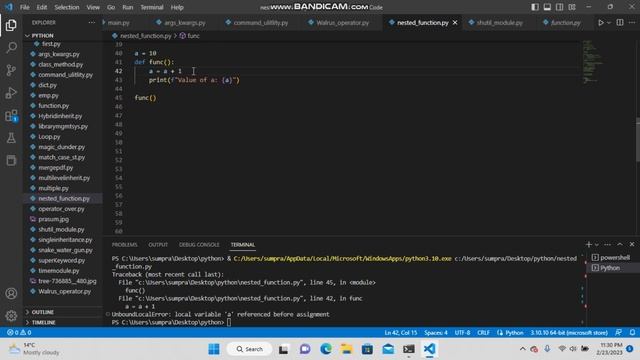Viewport: 640px width, 360px height.
Task: Open class_method.py in Explorer
Action: (60, 64)
